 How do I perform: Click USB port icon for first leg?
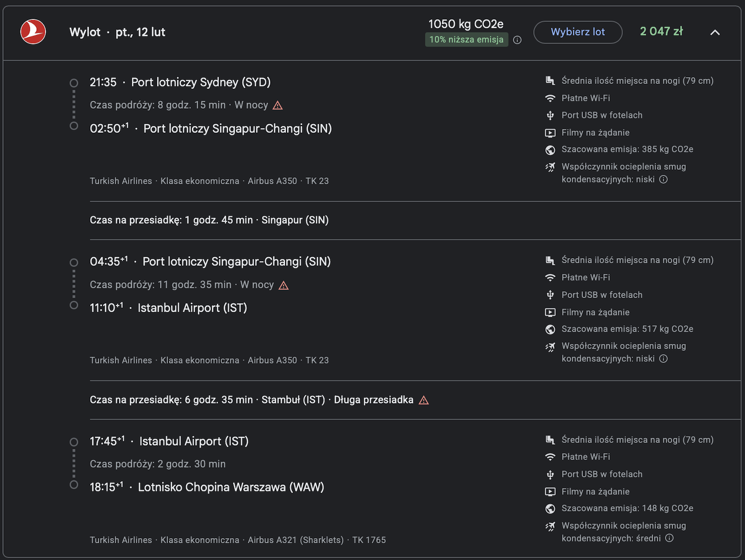(x=550, y=115)
